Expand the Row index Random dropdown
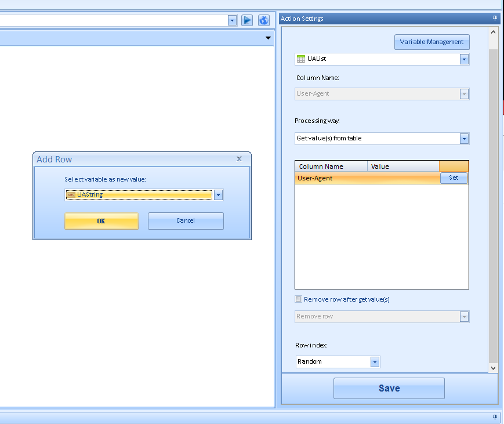This screenshot has height=424, width=504. pyautogui.click(x=375, y=362)
